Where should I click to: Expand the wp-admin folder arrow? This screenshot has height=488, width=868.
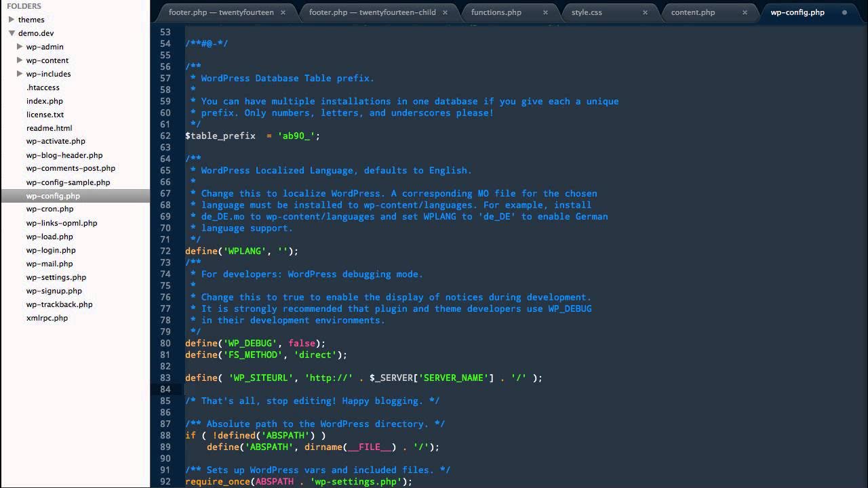[20, 47]
